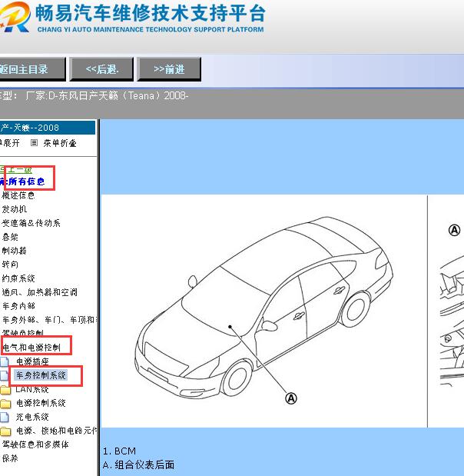
Task: Go forward with the >>前进 button
Action: point(169,69)
